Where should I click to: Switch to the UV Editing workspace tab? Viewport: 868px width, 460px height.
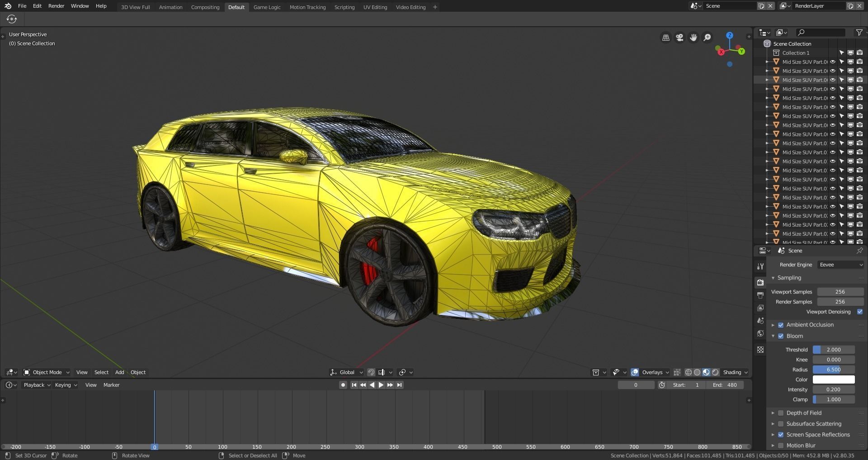click(375, 7)
